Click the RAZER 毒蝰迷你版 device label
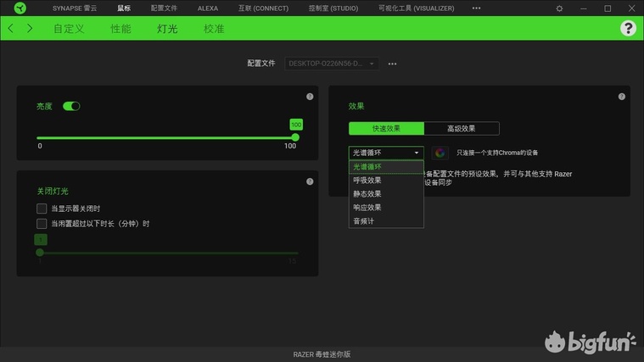Image resolution: width=644 pixels, height=362 pixels. pyautogui.click(x=322, y=354)
